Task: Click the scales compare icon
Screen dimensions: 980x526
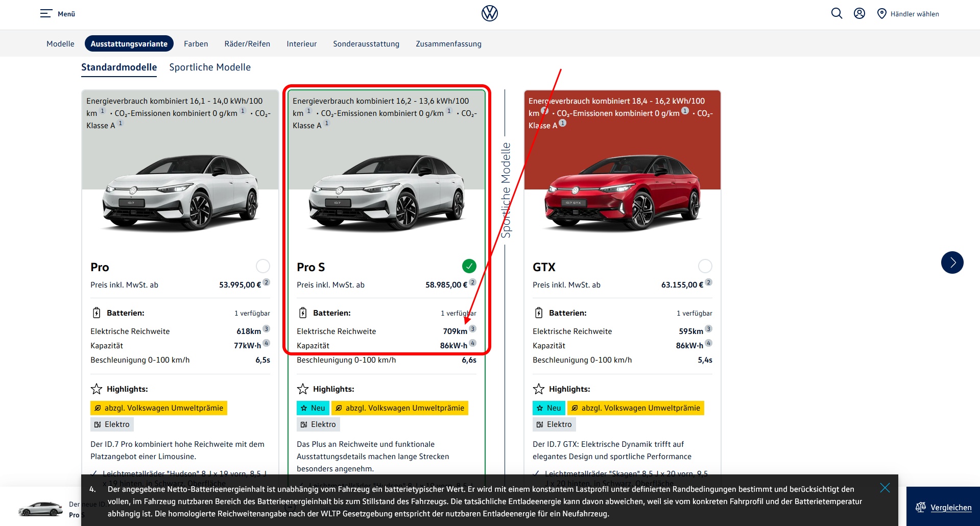Action: [921, 507]
